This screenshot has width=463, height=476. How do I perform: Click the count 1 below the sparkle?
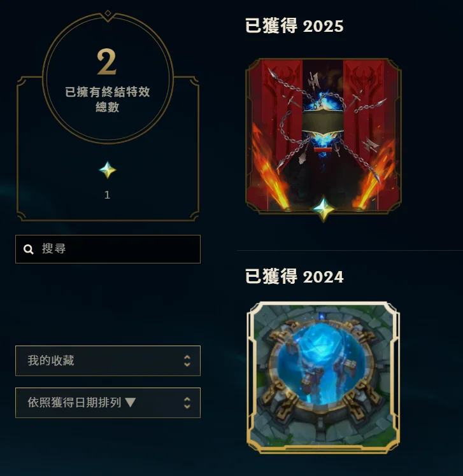(107, 195)
